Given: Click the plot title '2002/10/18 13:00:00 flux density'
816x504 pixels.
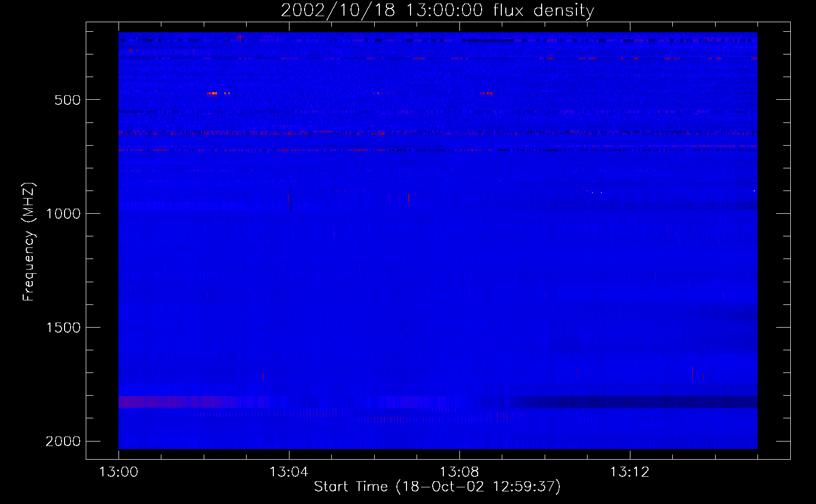Looking at the screenshot, I should (x=437, y=10).
